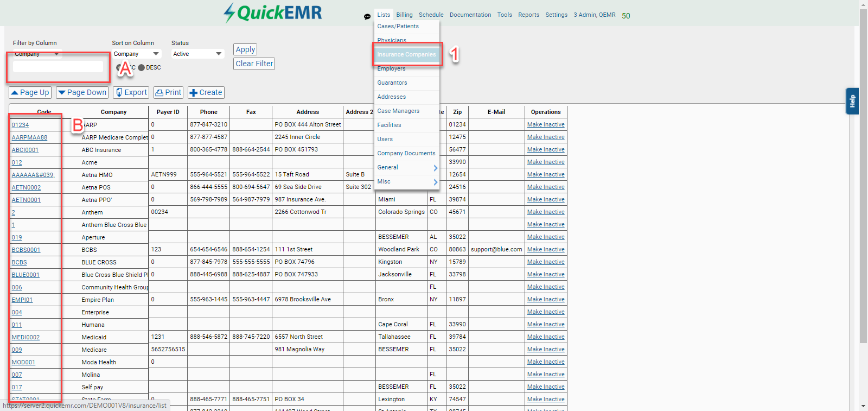Select Insurance Companies menu entry

[x=407, y=54]
